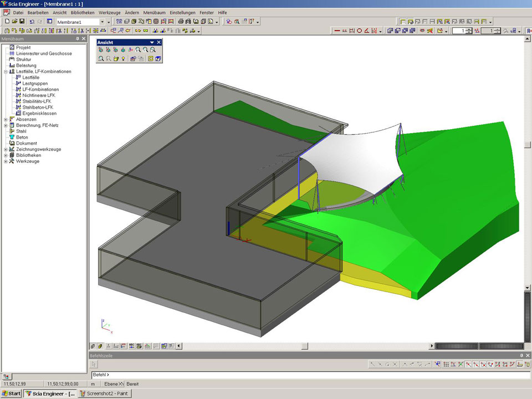Click the red circle drawing tool icon

(359, 31)
